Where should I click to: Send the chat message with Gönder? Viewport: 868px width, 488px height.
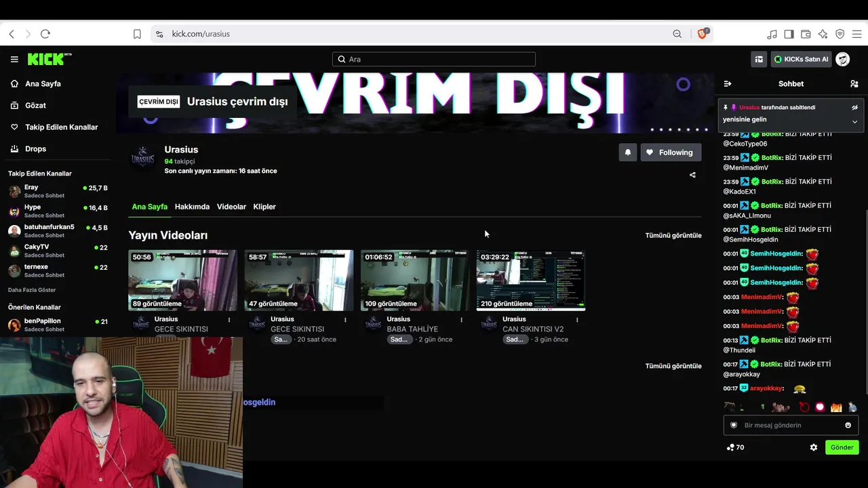842,447
